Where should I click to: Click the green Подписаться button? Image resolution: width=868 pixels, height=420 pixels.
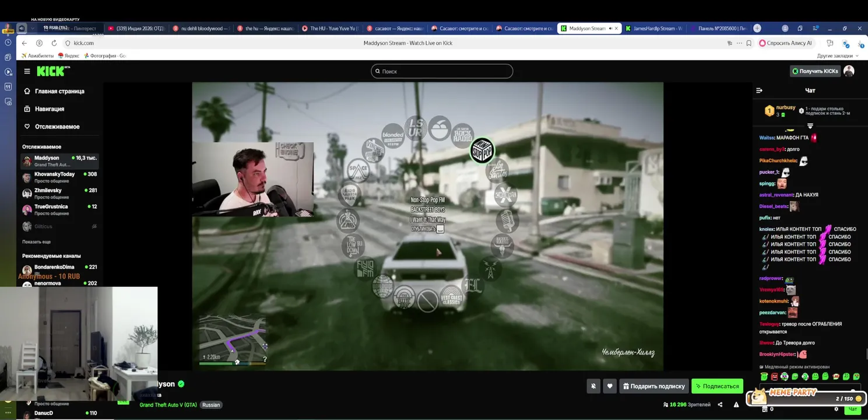[x=717, y=386]
